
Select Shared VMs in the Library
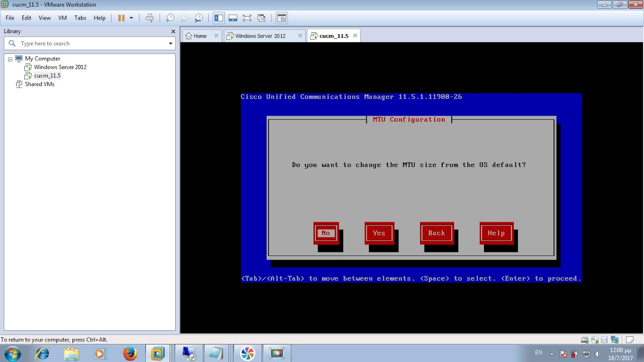pos(39,84)
